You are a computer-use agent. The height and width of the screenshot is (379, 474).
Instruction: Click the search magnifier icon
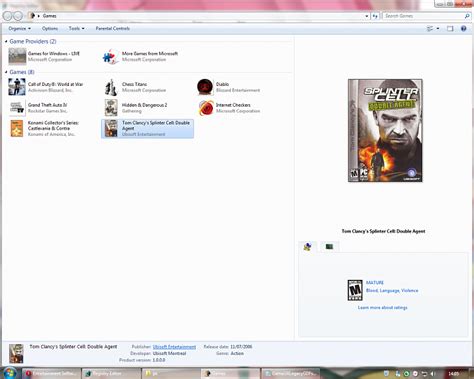pyautogui.click(x=467, y=16)
